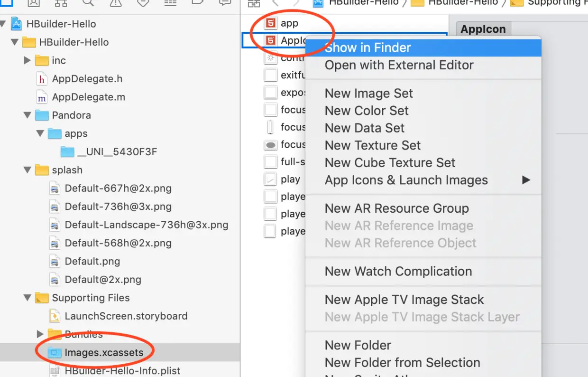Click the focus asset with the tall narrow icon

pyautogui.click(x=270, y=127)
